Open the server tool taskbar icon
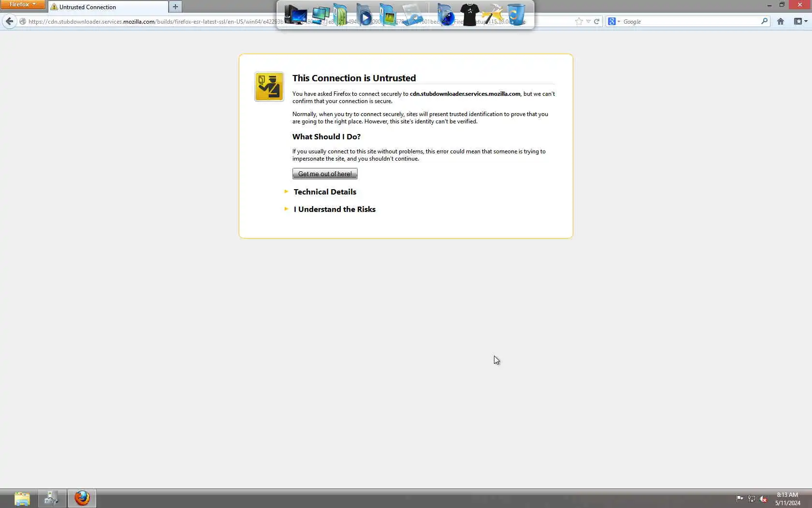Viewport: 812px width, 508px height. 52,498
